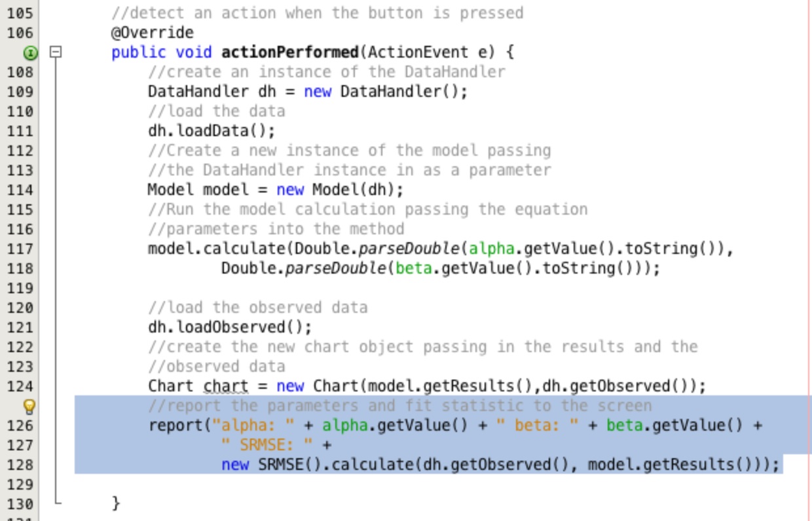Screen dimensions: 812x521
Task: Click the model.calculate call
Action: pos(217,249)
